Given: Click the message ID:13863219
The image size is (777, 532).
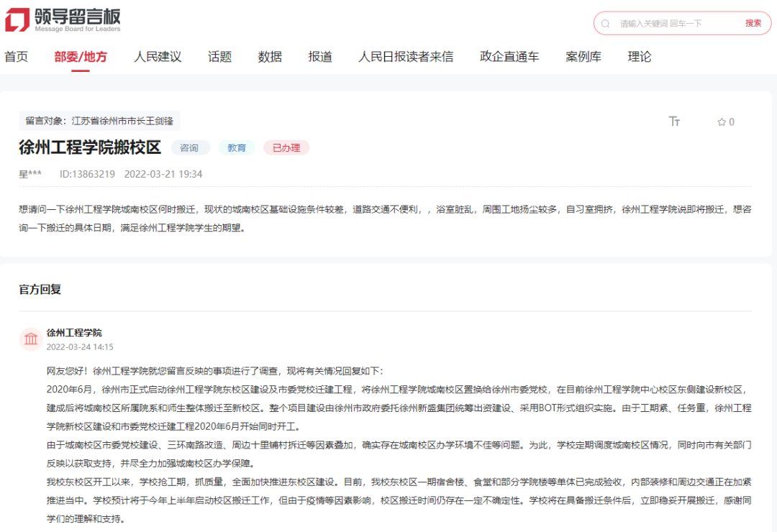Looking at the screenshot, I should [87, 174].
